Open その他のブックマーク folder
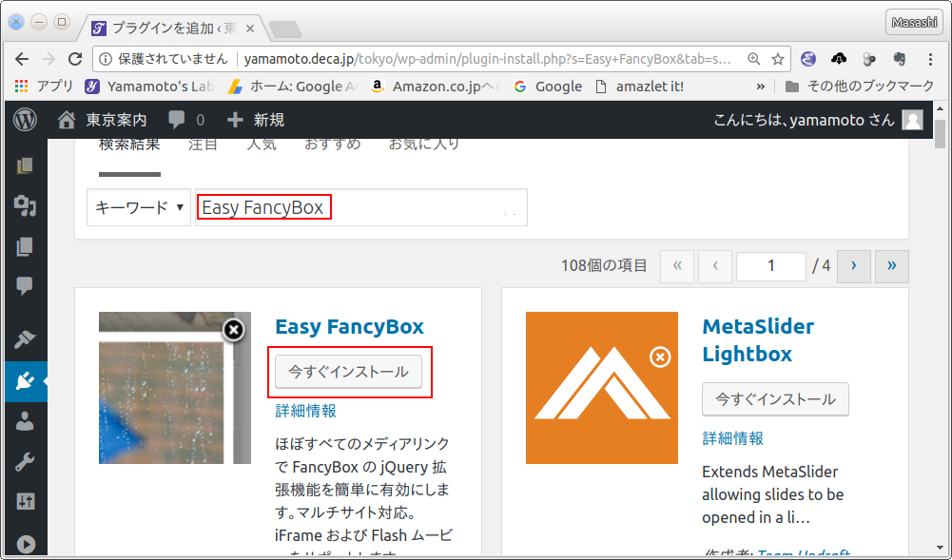The width and height of the screenshot is (952, 560). (859, 87)
